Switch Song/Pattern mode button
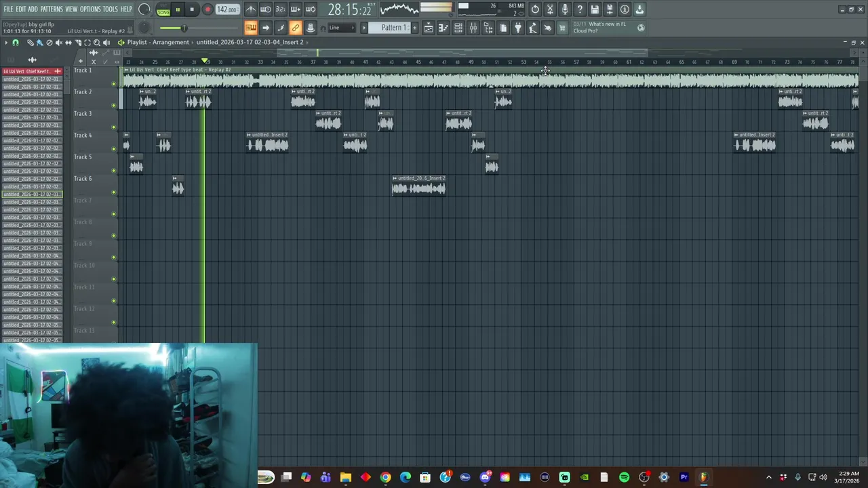 pyautogui.click(x=163, y=9)
